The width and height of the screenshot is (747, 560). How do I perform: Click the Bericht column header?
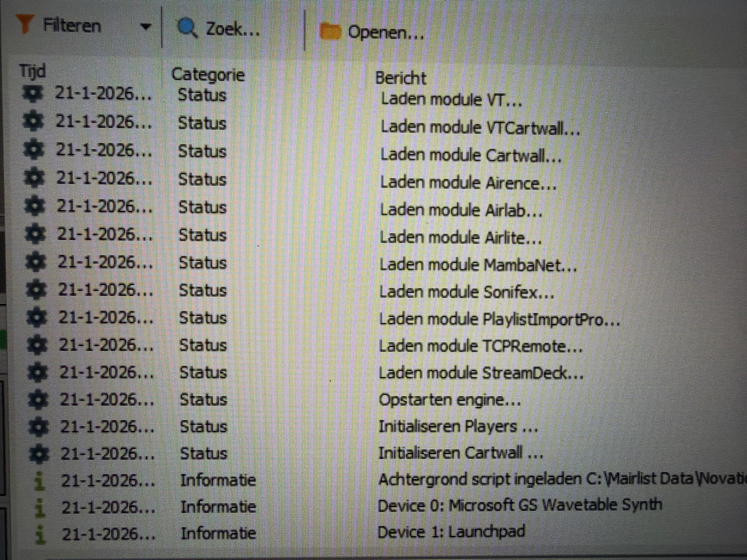401,78
